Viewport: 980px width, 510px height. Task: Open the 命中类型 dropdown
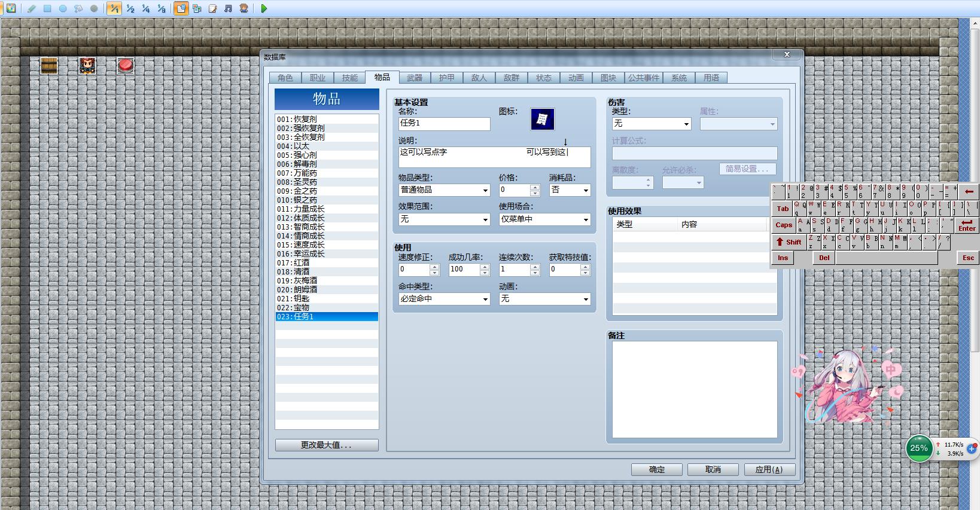(x=444, y=299)
